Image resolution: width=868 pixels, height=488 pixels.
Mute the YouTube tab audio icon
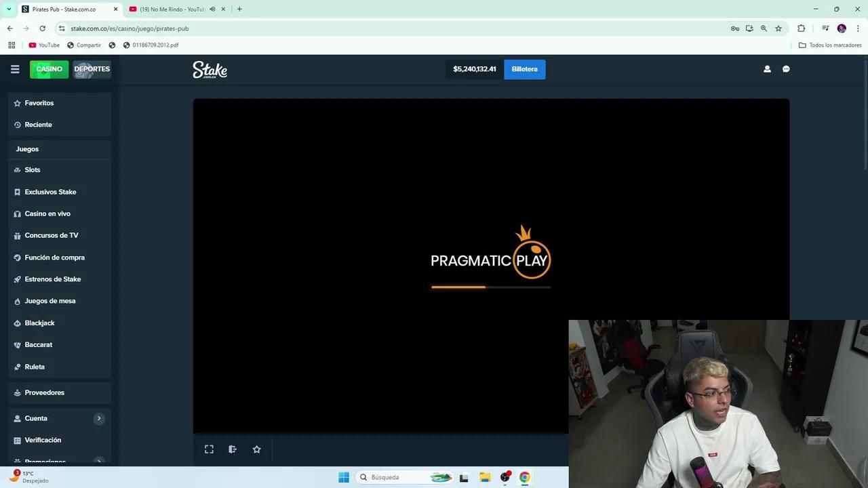pos(212,9)
